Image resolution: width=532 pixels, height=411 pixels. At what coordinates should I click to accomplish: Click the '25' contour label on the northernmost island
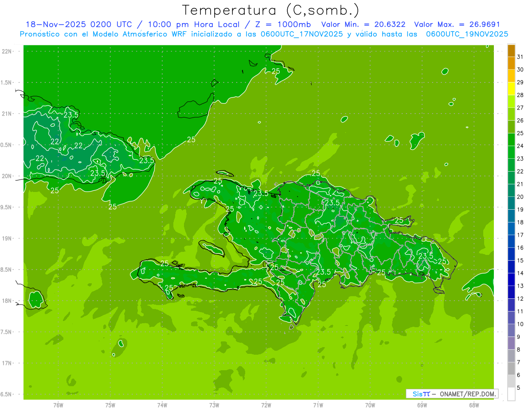(x=276, y=71)
